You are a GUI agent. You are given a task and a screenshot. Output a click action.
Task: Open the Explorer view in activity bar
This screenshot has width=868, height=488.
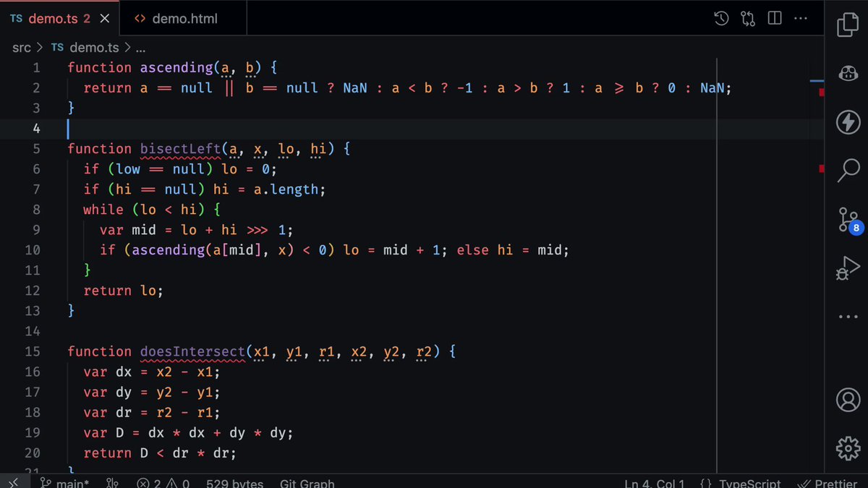[x=847, y=23]
